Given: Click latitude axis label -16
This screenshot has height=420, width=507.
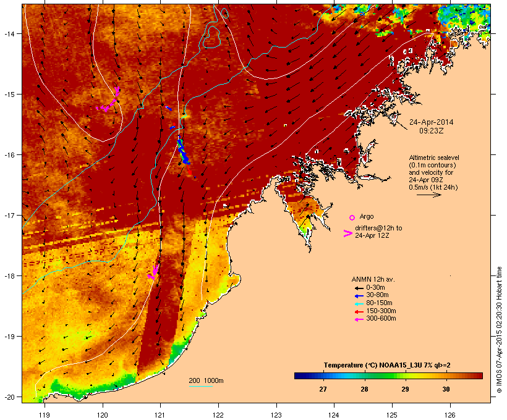Looking at the screenshot, I should tap(9, 155).
